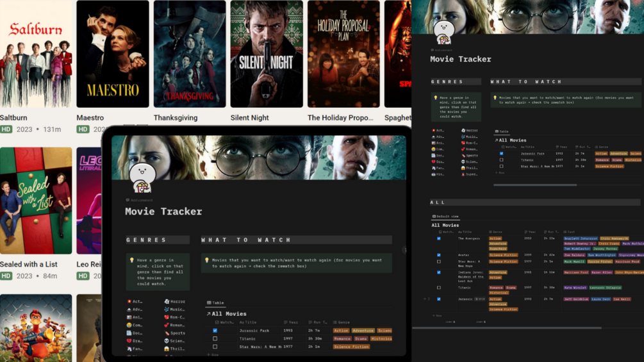Toggle the Indiana Jones watched checkbox
This screenshot has width=644, height=362.
(439, 272)
